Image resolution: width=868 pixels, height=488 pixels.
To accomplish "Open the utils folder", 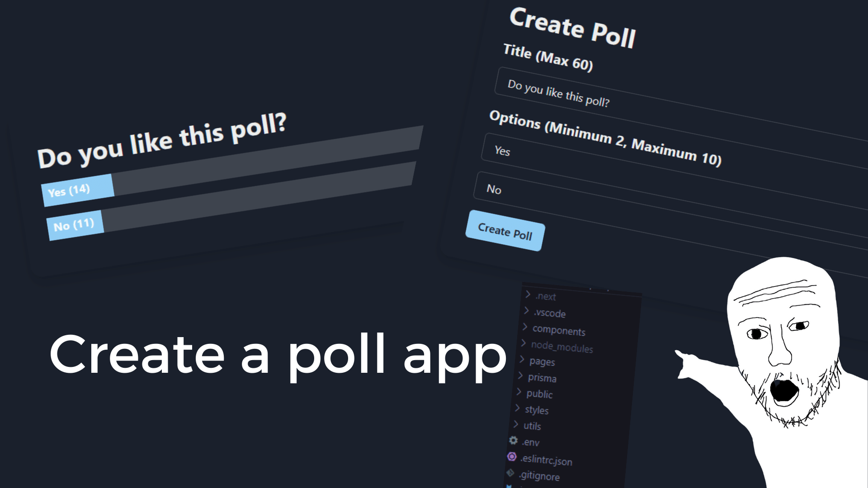I will 532,426.
